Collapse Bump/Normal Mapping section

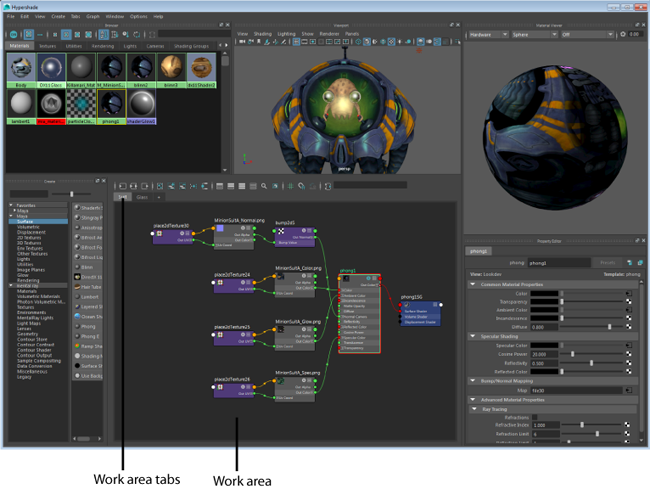(x=473, y=380)
